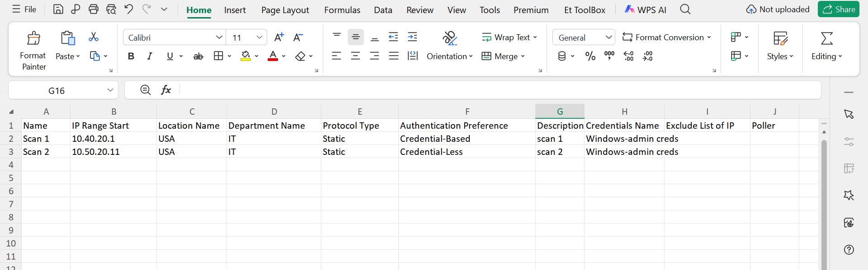Click the Percent style icon

(x=590, y=56)
